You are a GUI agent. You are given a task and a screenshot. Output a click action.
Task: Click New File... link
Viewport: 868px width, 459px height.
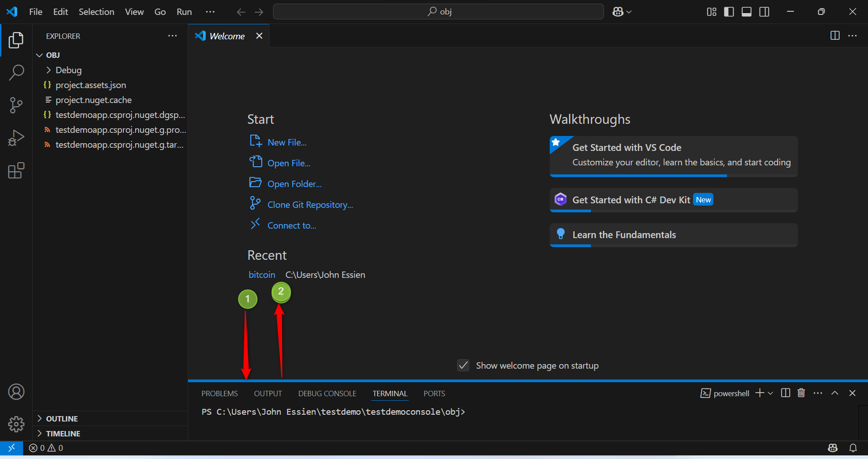[278, 142]
